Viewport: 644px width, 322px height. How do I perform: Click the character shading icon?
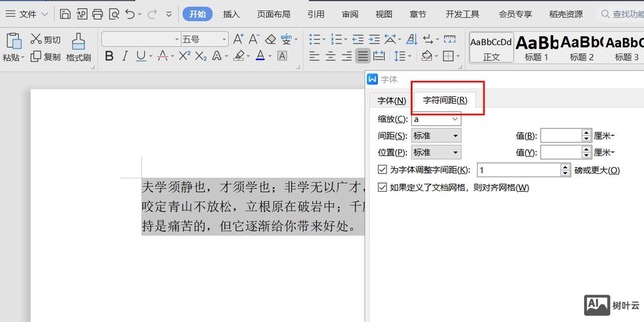click(282, 56)
